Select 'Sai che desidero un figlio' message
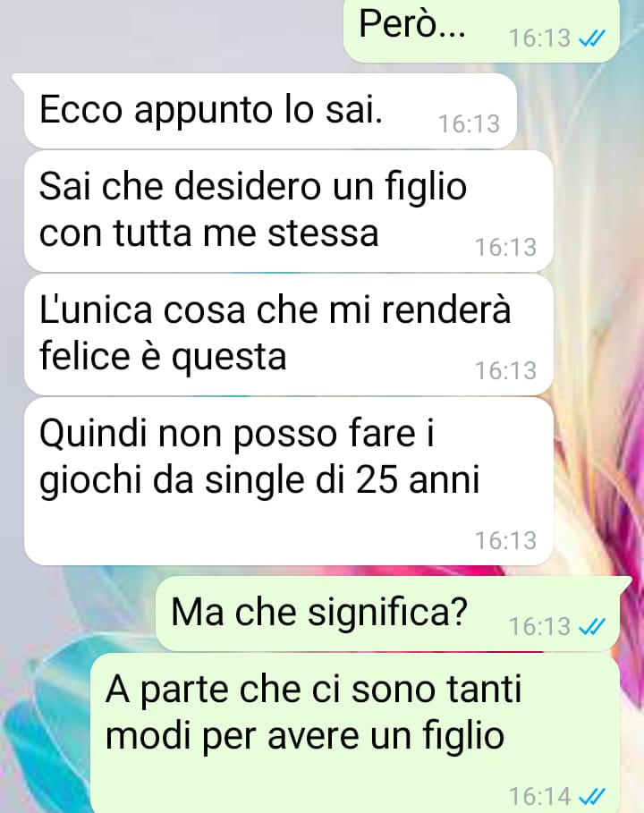The image size is (644, 813). click(x=289, y=211)
